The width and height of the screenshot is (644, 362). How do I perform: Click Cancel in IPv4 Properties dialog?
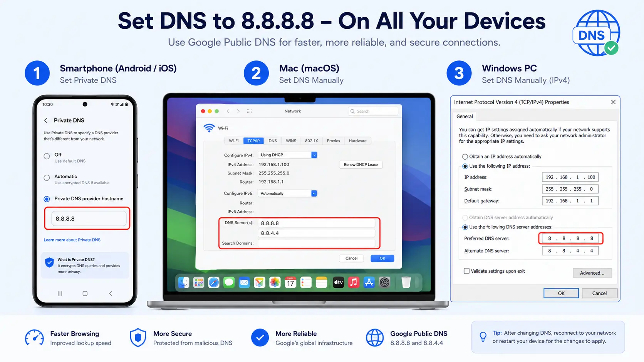click(x=599, y=293)
